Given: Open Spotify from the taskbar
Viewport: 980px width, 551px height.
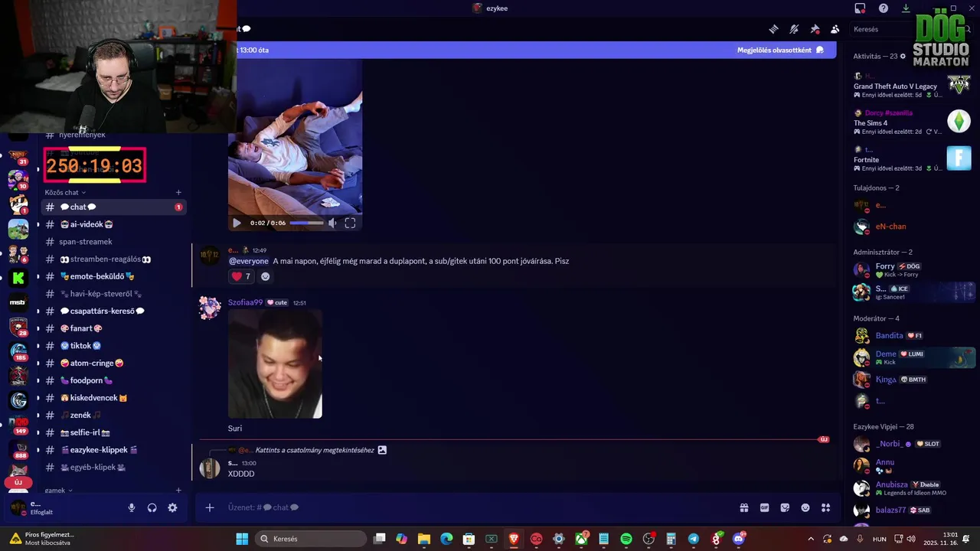Looking at the screenshot, I should click(626, 539).
